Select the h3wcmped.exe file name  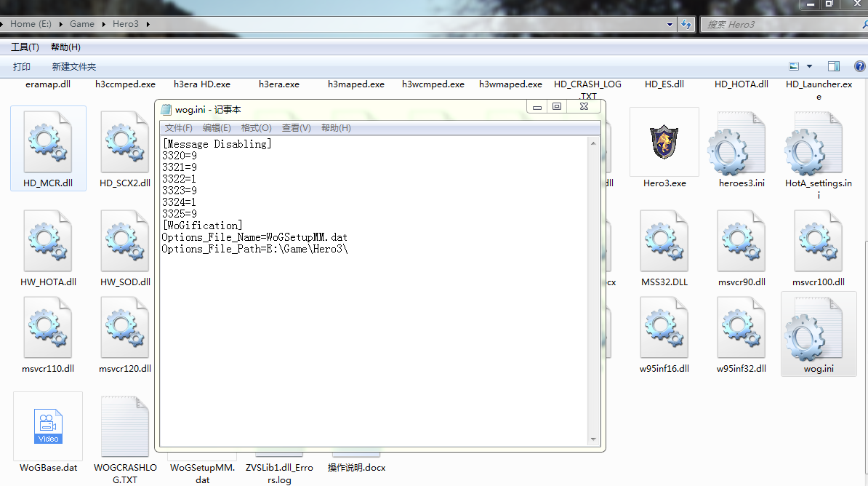[433, 84]
